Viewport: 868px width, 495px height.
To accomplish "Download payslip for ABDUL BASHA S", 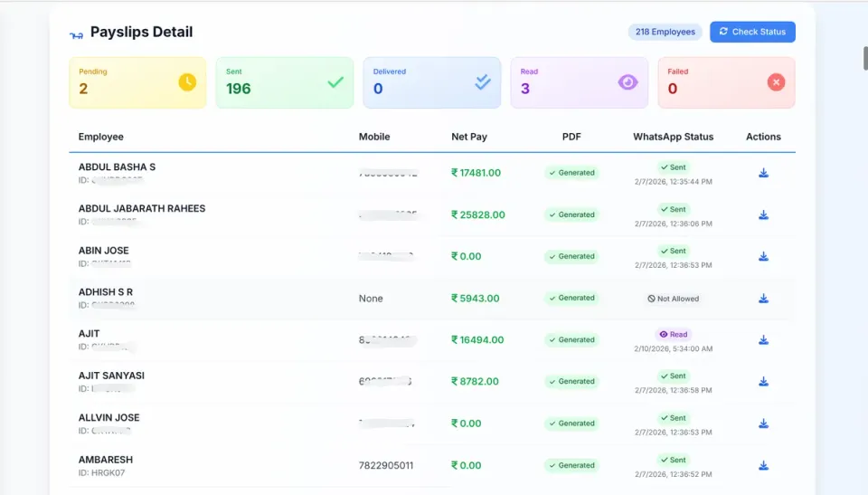I will click(763, 173).
